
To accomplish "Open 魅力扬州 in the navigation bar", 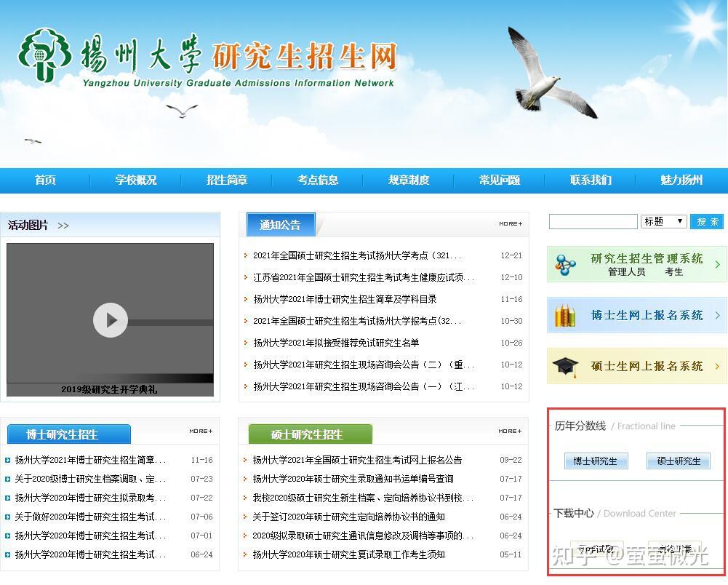I will (x=682, y=180).
